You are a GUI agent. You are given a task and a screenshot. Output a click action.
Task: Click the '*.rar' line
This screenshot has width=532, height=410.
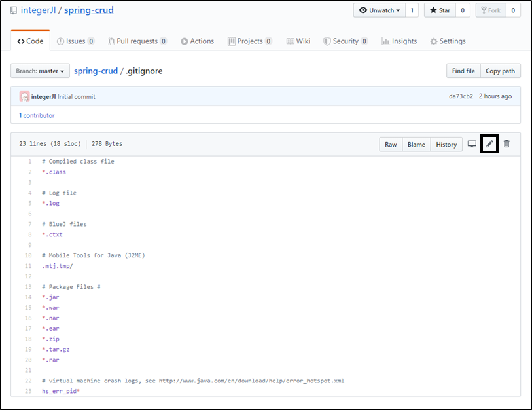pyautogui.click(x=50, y=360)
